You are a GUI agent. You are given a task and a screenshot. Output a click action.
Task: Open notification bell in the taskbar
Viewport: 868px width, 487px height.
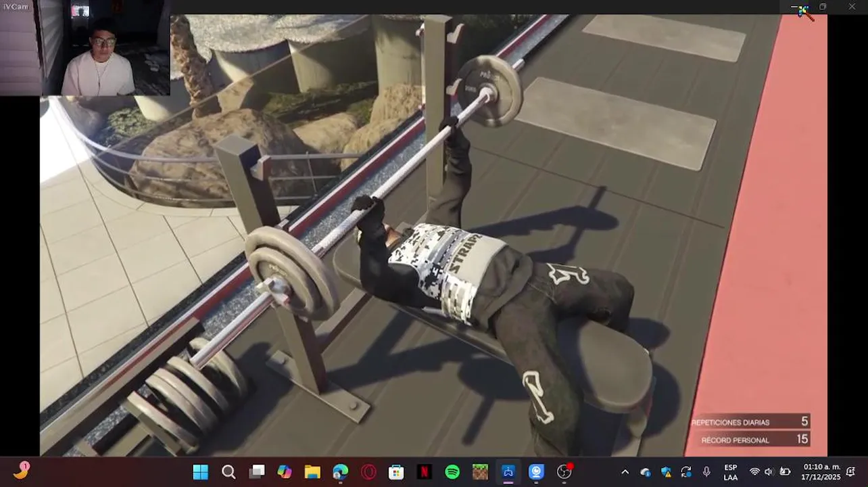pos(850,472)
